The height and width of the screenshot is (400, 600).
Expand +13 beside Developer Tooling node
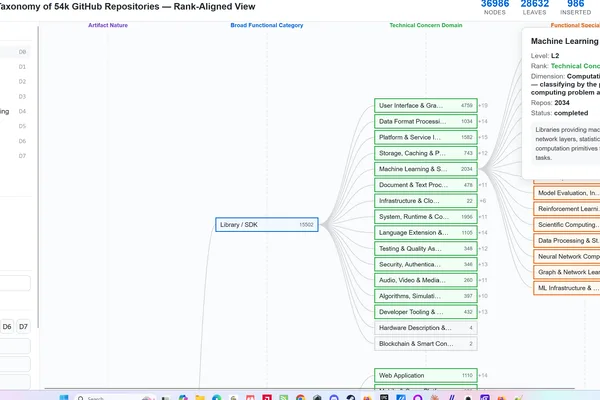(x=483, y=312)
